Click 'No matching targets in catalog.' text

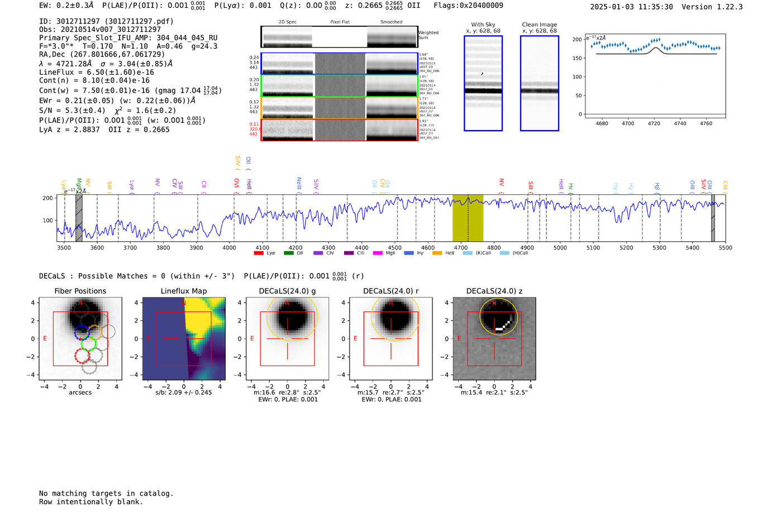[106, 493]
